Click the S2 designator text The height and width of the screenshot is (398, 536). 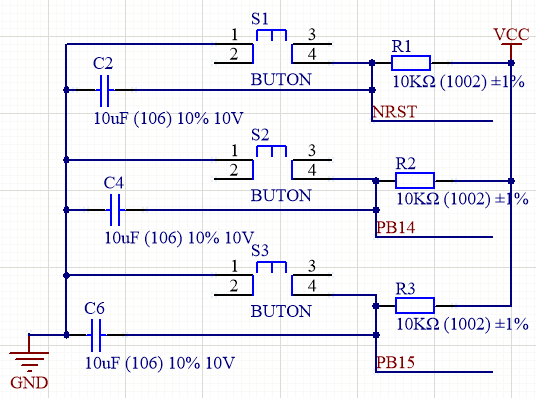tap(260, 135)
